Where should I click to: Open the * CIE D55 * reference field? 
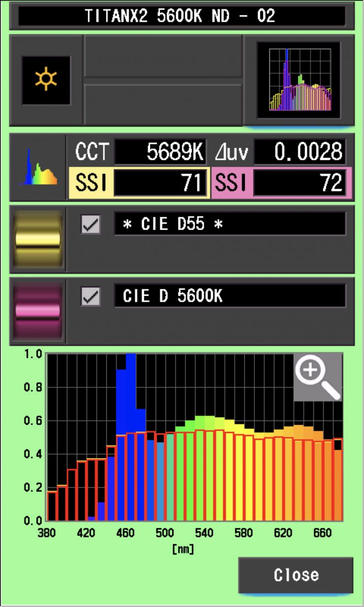(x=230, y=224)
